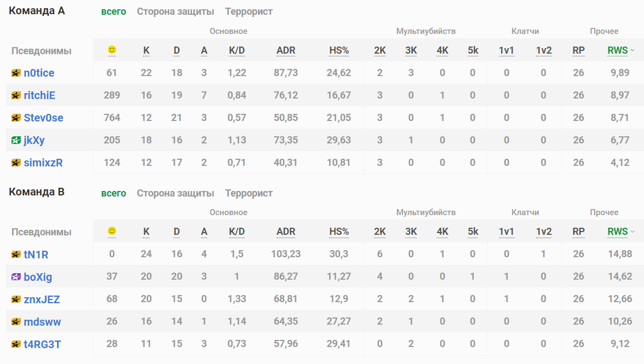The image size is (644, 364).
Task: Switch Team B to Террорист tab
Action: pos(249,193)
